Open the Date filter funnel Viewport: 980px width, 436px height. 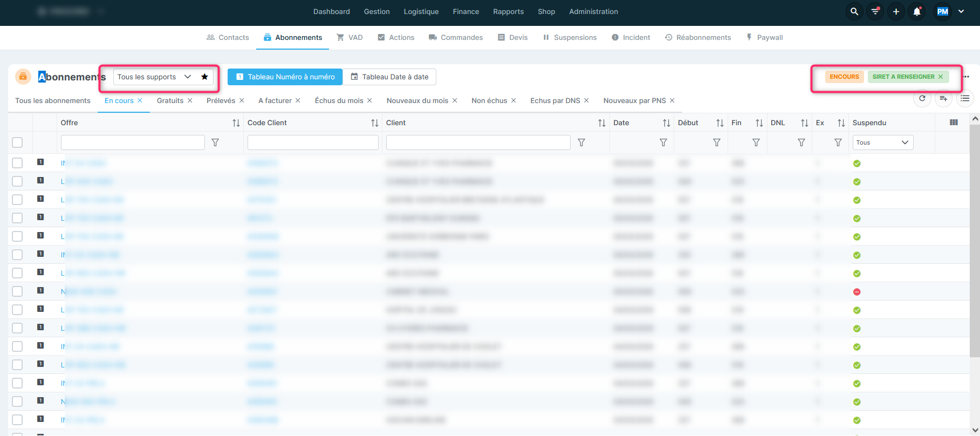663,142
